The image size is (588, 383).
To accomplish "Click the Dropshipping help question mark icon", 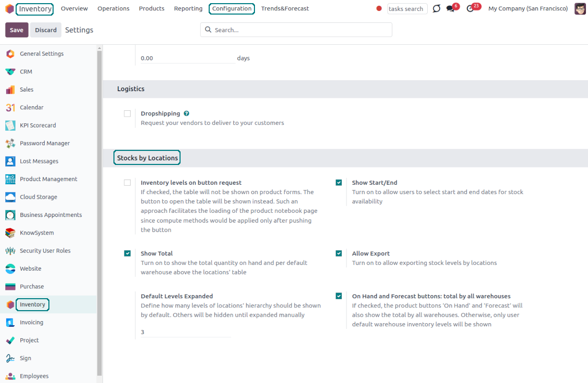I will coord(186,113).
